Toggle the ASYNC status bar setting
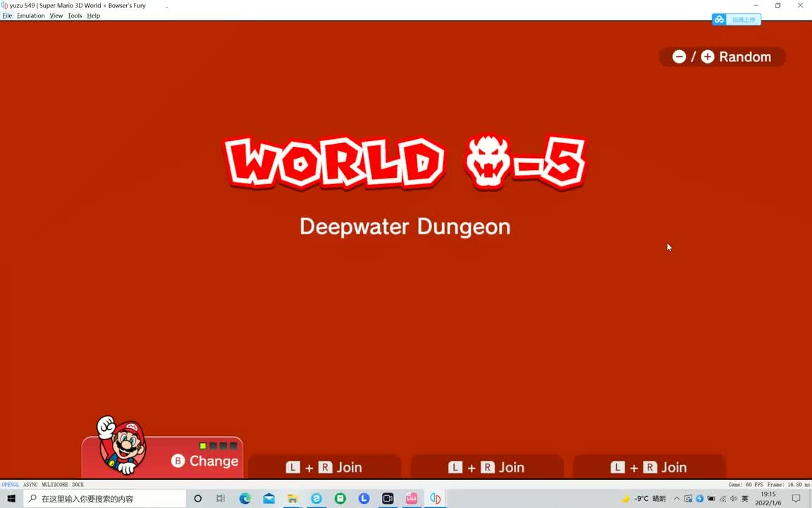The width and height of the screenshot is (812, 508). [x=30, y=485]
